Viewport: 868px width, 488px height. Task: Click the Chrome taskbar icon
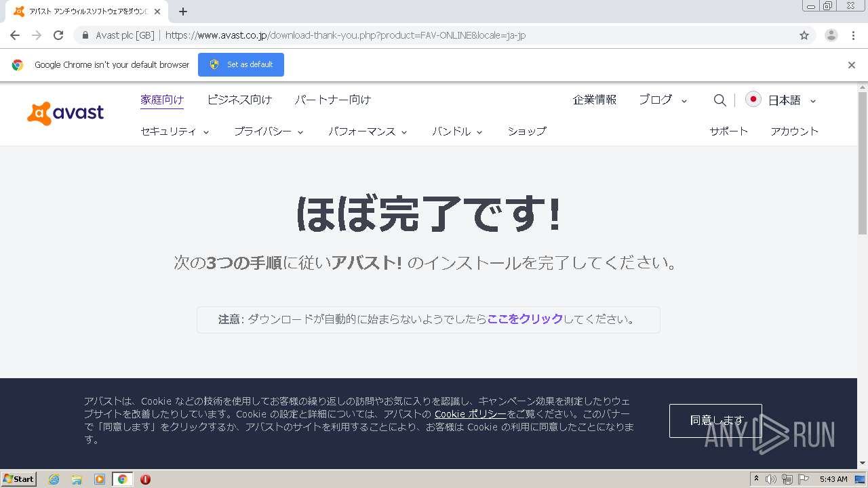(123, 479)
